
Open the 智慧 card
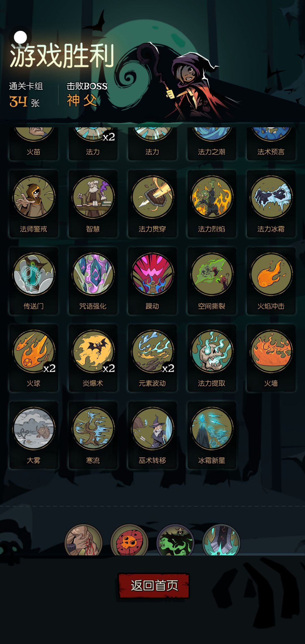click(93, 204)
